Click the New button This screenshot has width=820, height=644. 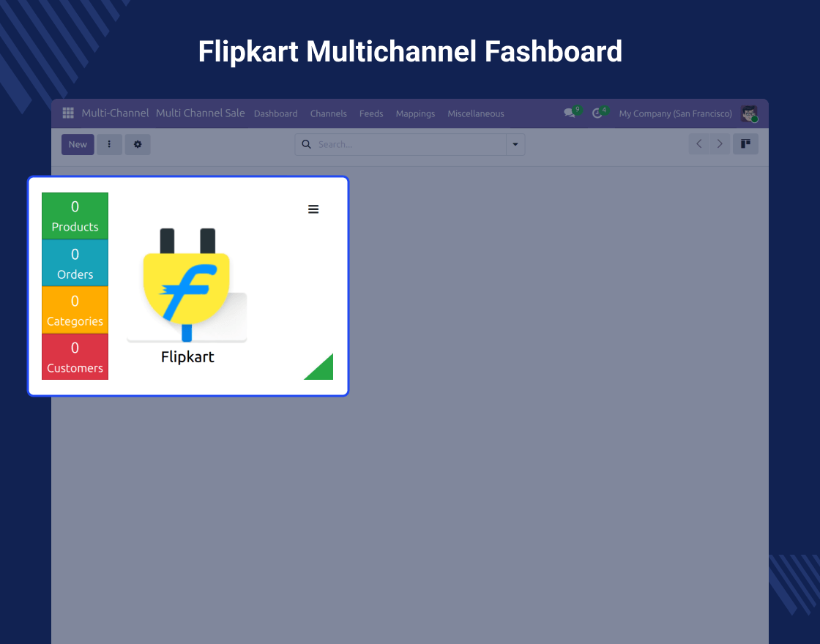click(x=78, y=144)
